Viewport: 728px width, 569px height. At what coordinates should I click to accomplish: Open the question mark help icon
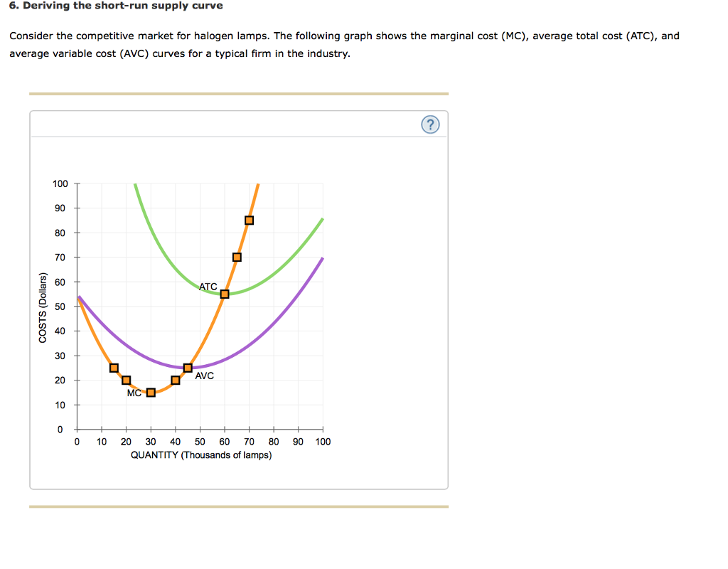[x=430, y=124]
